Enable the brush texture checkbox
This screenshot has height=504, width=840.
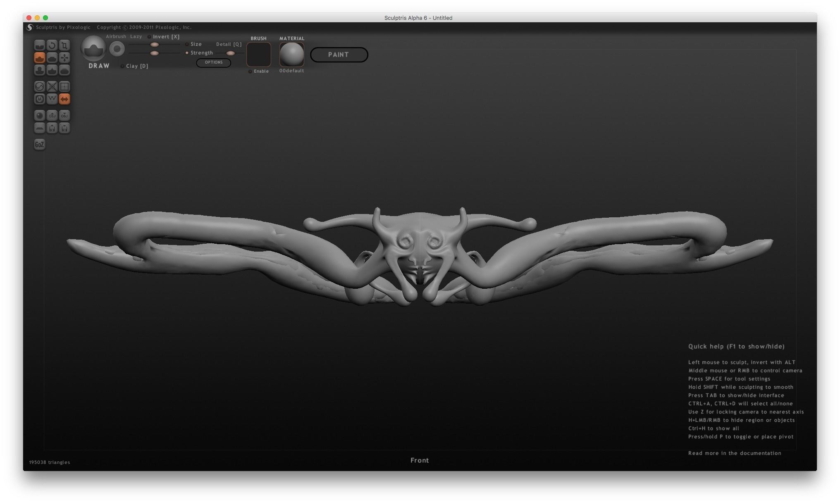pyautogui.click(x=250, y=71)
